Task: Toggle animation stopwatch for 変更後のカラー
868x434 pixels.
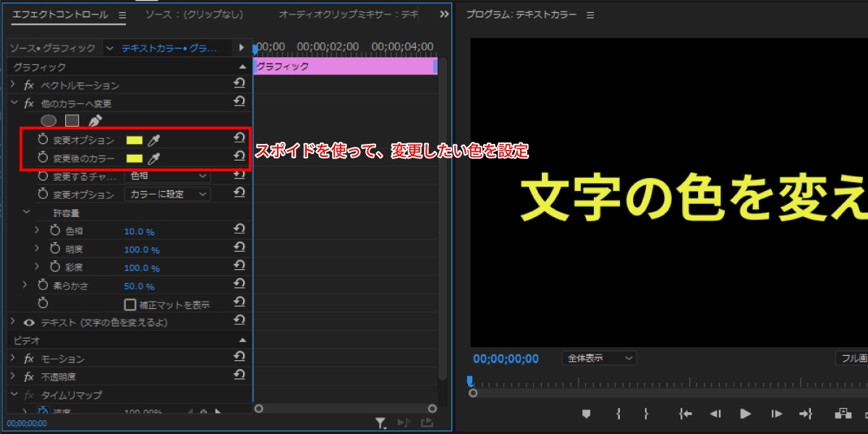Action: pos(43,158)
